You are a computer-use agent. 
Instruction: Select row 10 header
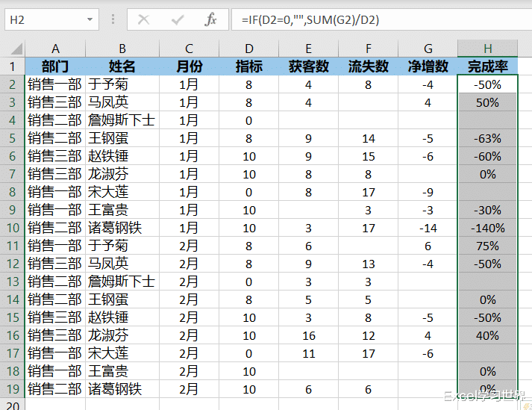[13, 228]
